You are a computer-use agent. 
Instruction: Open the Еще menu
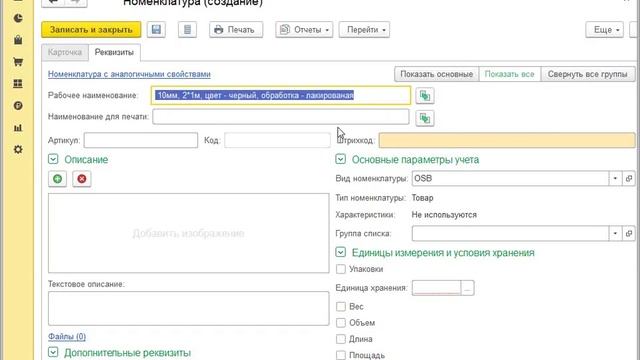click(x=604, y=30)
